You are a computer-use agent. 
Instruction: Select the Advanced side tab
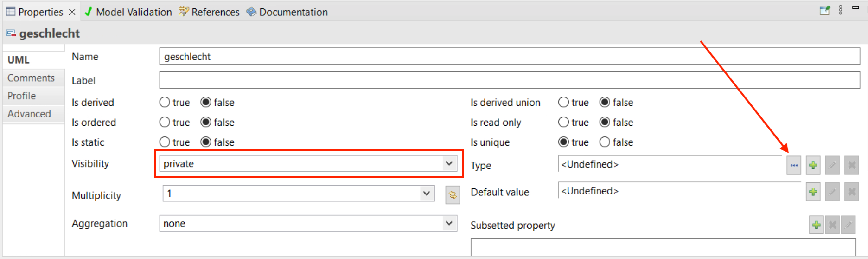coord(33,114)
